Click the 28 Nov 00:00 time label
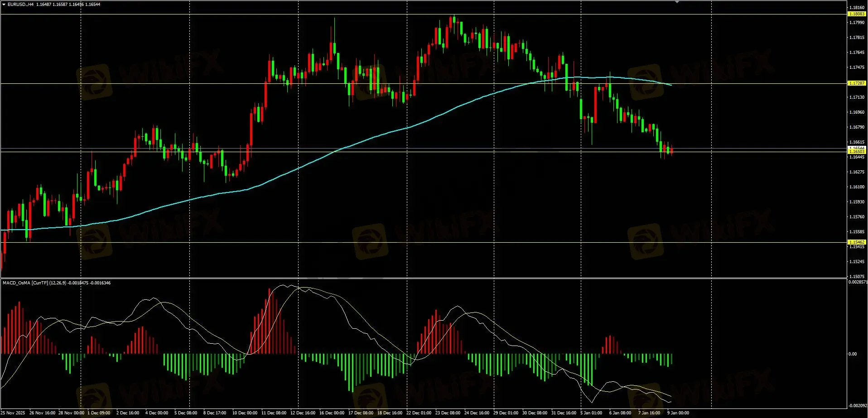Viewport: 868px width, 418px height. pyautogui.click(x=71, y=413)
